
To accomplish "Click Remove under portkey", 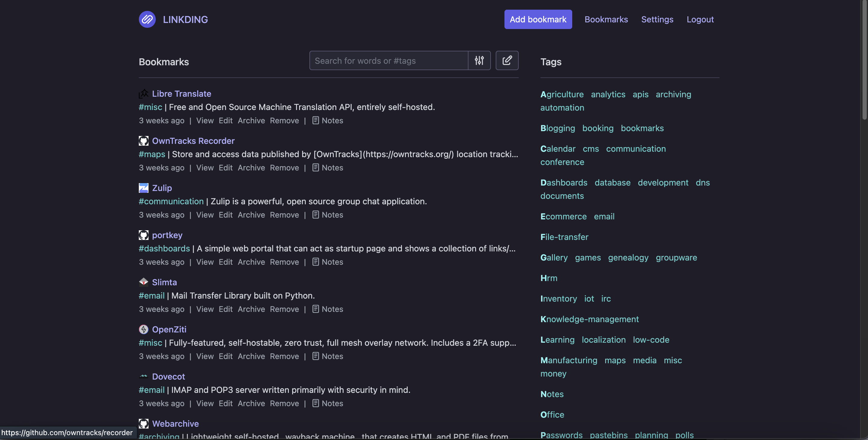I will coord(284,262).
